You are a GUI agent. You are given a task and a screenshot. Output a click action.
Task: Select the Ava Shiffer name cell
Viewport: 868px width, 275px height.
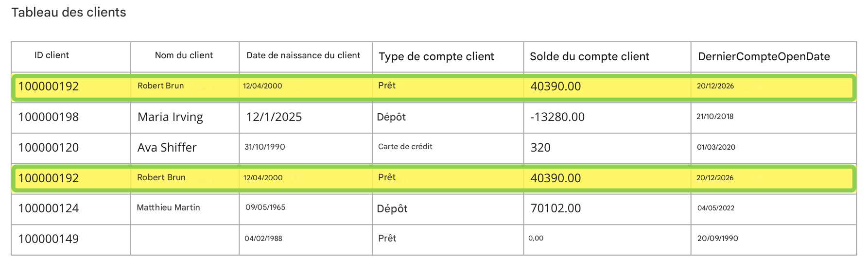click(167, 148)
